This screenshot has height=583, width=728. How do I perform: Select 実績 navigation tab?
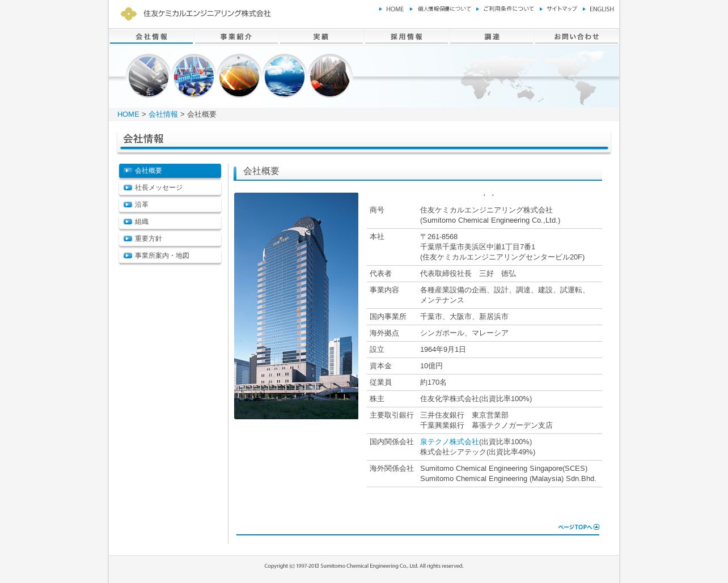[321, 37]
